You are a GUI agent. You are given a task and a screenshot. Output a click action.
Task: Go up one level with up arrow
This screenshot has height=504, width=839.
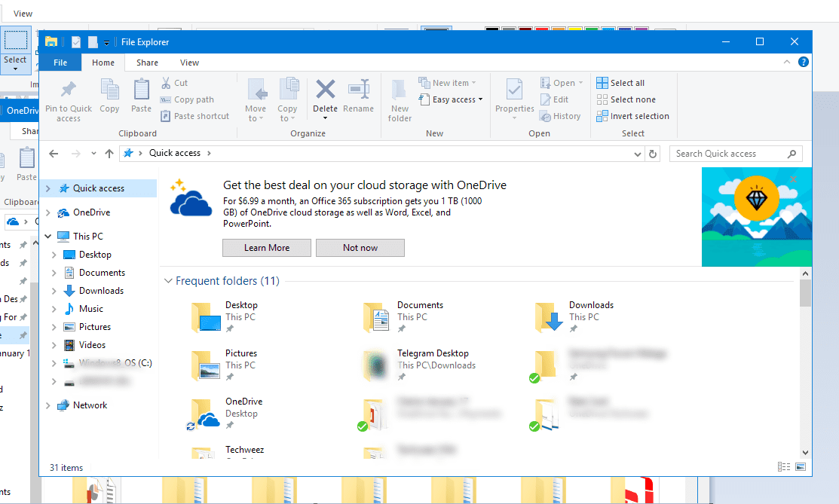coord(109,154)
